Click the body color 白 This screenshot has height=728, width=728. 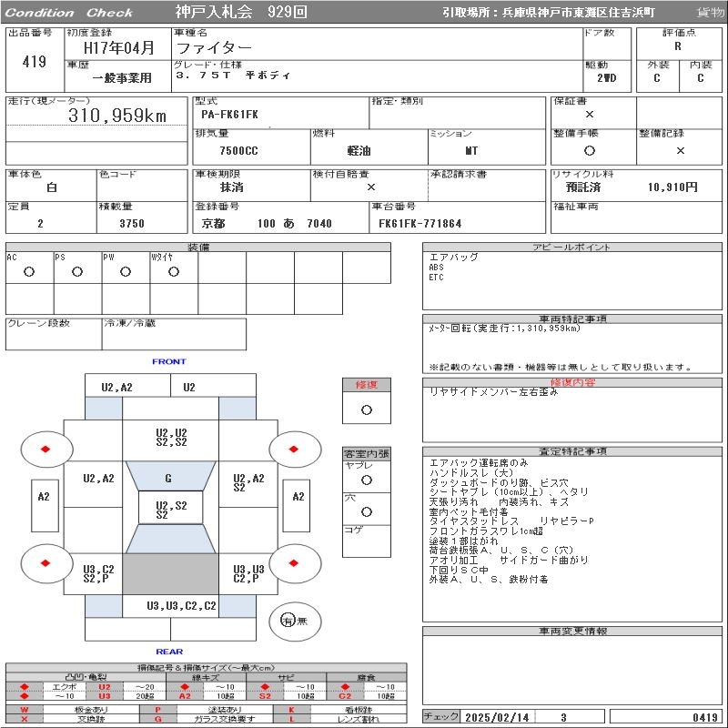[52, 187]
